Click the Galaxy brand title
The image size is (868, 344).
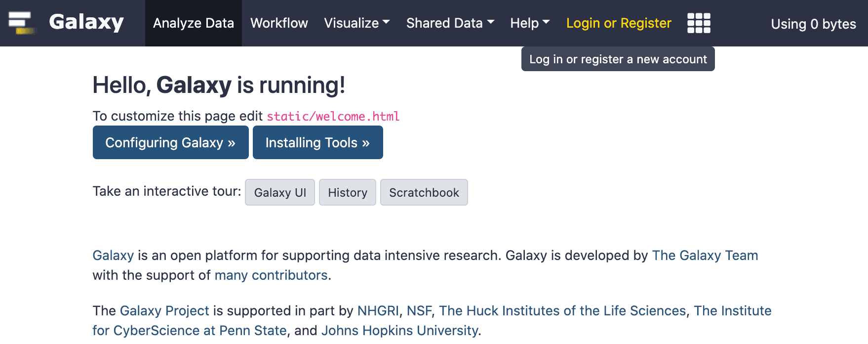click(x=86, y=23)
